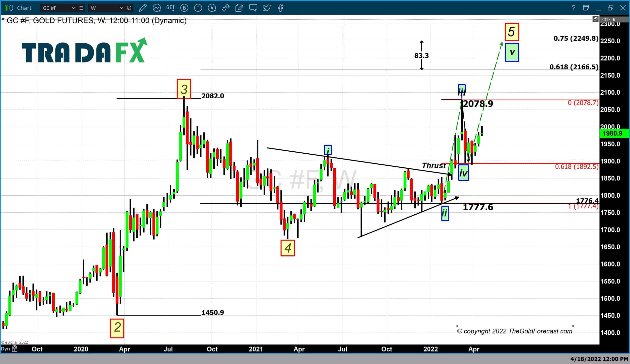This screenshot has width=630, height=364.
Task: Select the wave 4 label box
Action: click(x=288, y=248)
